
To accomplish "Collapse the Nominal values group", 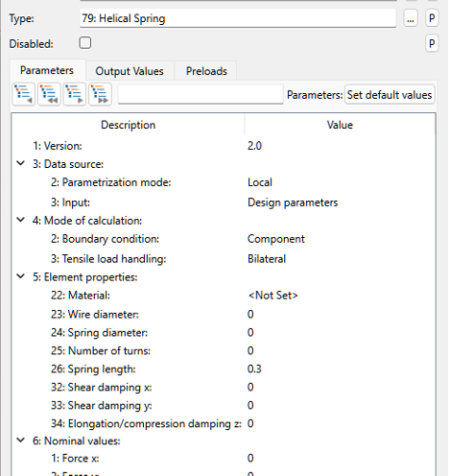I will [20, 440].
